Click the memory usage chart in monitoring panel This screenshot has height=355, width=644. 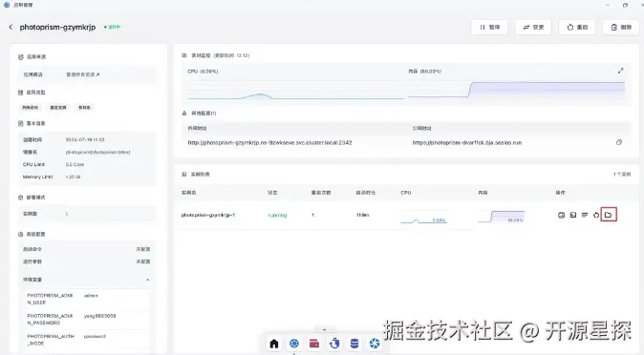tap(516, 91)
